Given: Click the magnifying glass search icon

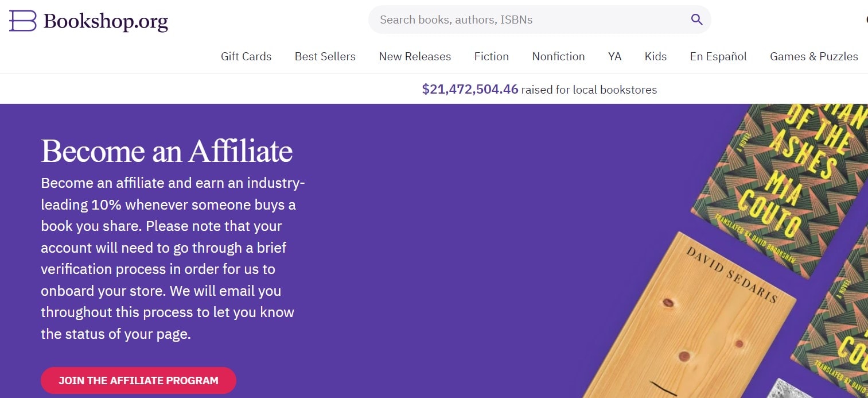Looking at the screenshot, I should pyautogui.click(x=696, y=20).
